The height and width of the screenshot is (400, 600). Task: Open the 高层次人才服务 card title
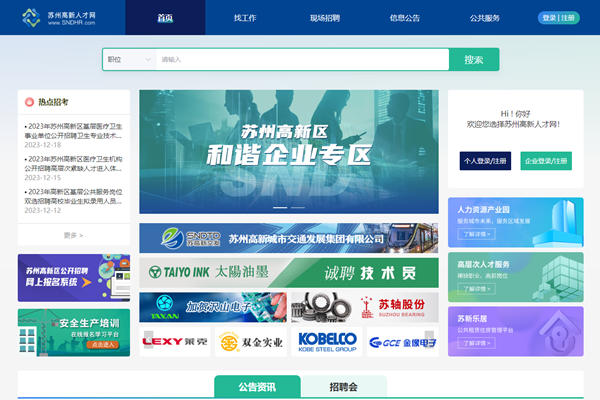click(483, 264)
